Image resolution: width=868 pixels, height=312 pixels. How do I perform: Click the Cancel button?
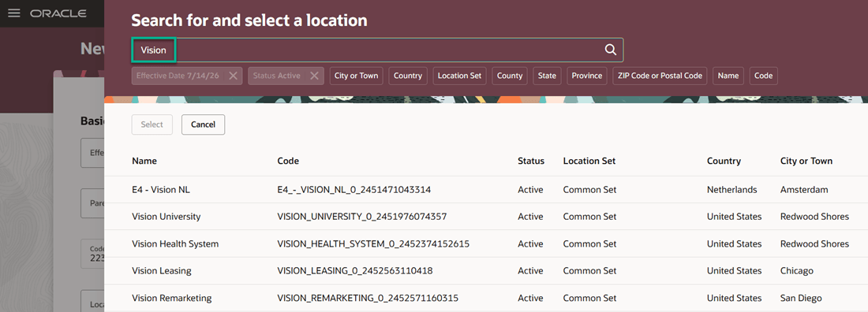click(203, 124)
